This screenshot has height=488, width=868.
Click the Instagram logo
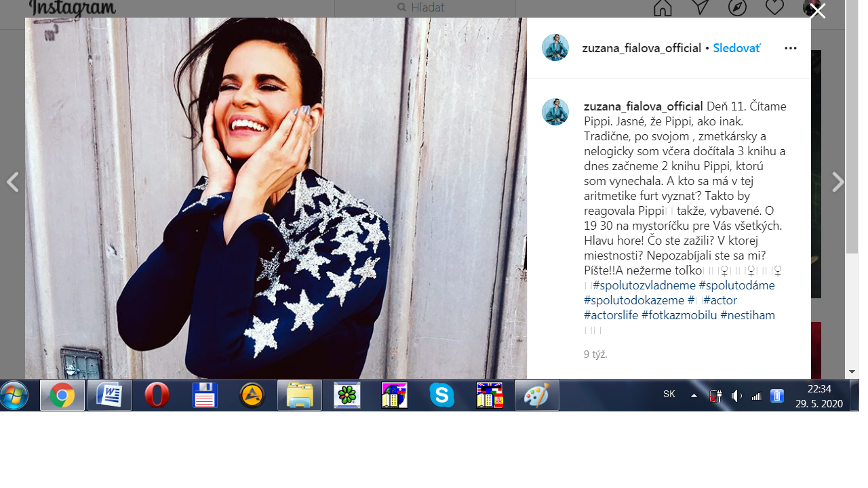73,8
